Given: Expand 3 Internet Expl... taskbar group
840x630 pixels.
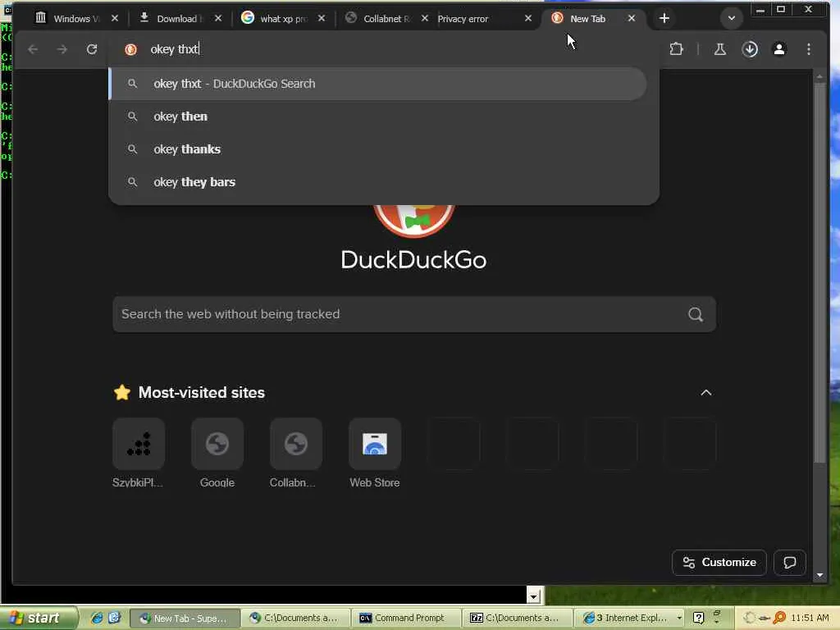Looking at the screenshot, I should [x=630, y=619].
